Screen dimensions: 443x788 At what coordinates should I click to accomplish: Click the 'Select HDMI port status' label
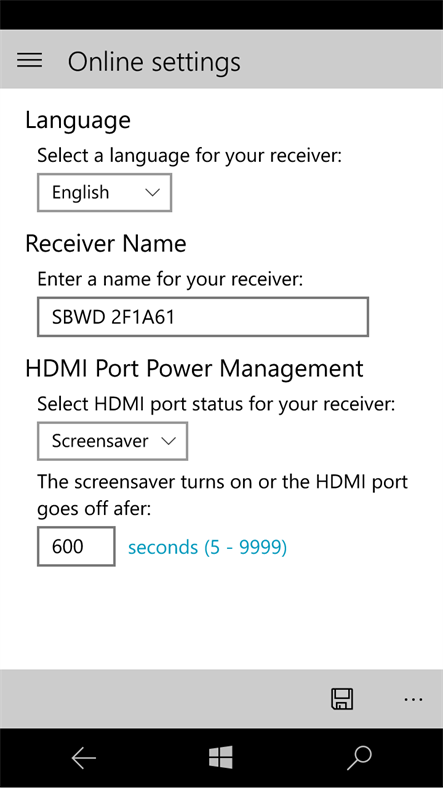pyautogui.click(x=216, y=404)
